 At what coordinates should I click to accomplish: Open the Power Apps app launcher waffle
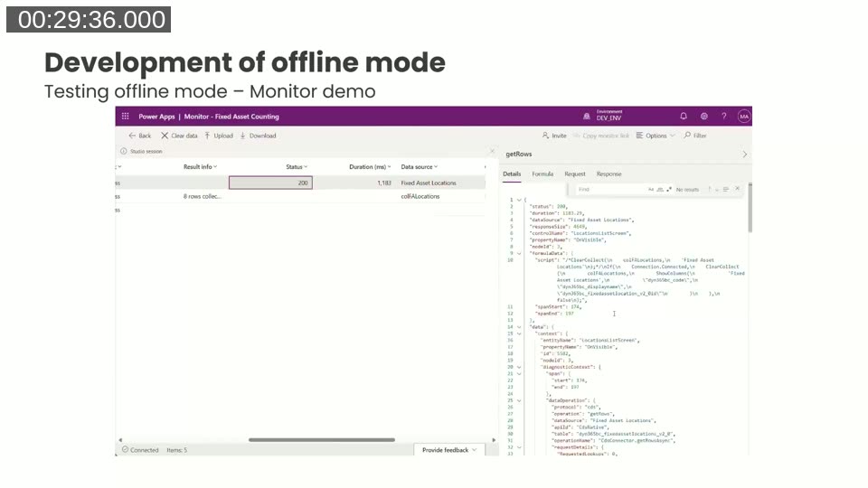click(125, 117)
